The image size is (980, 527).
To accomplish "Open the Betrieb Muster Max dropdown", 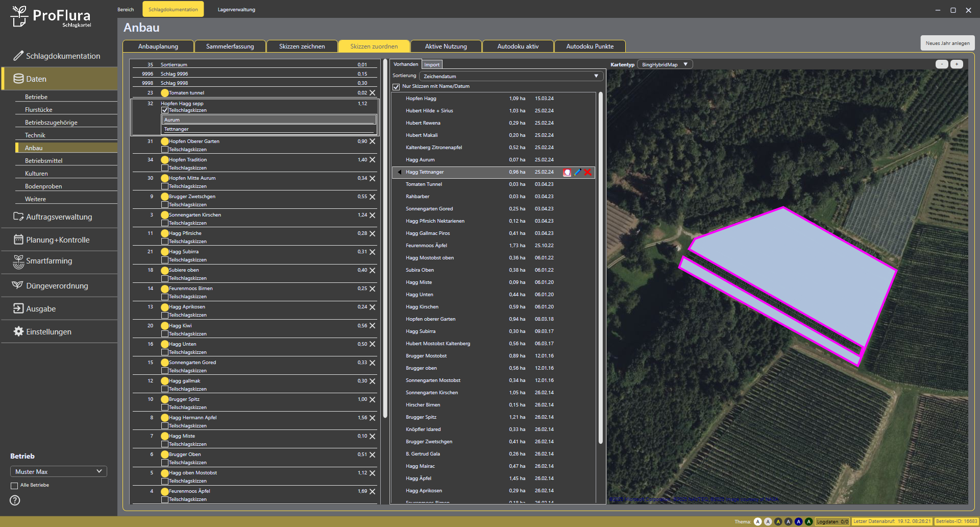I will tap(58, 471).
